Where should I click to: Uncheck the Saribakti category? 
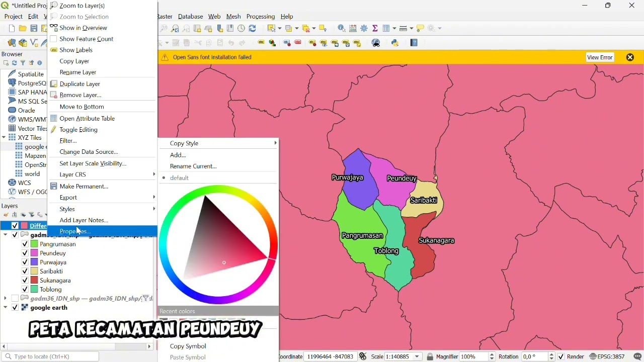[25, 271]
